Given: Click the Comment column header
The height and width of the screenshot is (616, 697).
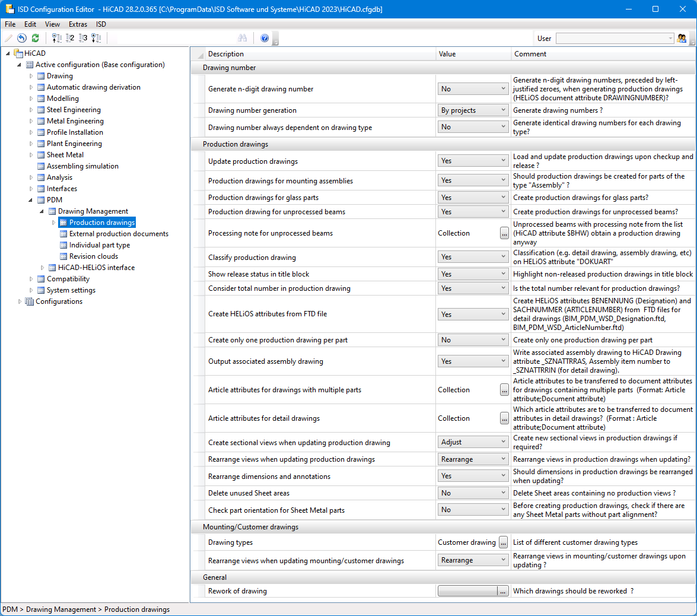Looking at the screenshot, I should [x=603, y=54].
